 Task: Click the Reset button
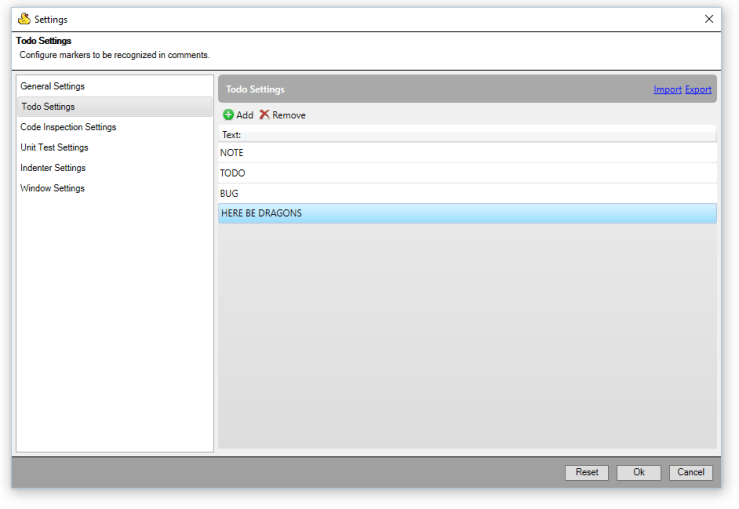point(587,472)
